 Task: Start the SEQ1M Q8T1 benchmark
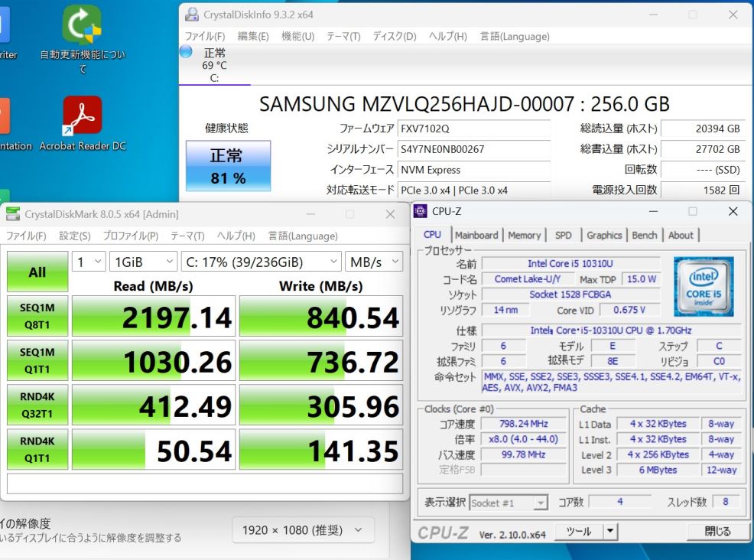pyautogui.click(x=37, y=317)
